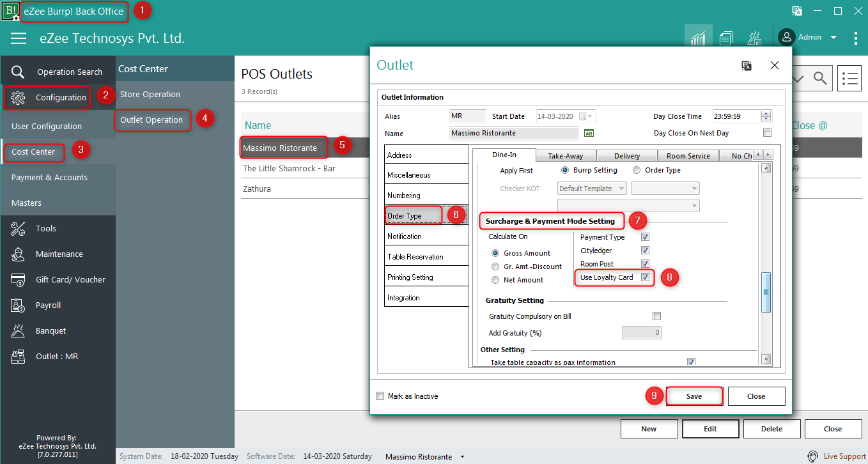Open the Table Reservation section

[x=426, y=257]
